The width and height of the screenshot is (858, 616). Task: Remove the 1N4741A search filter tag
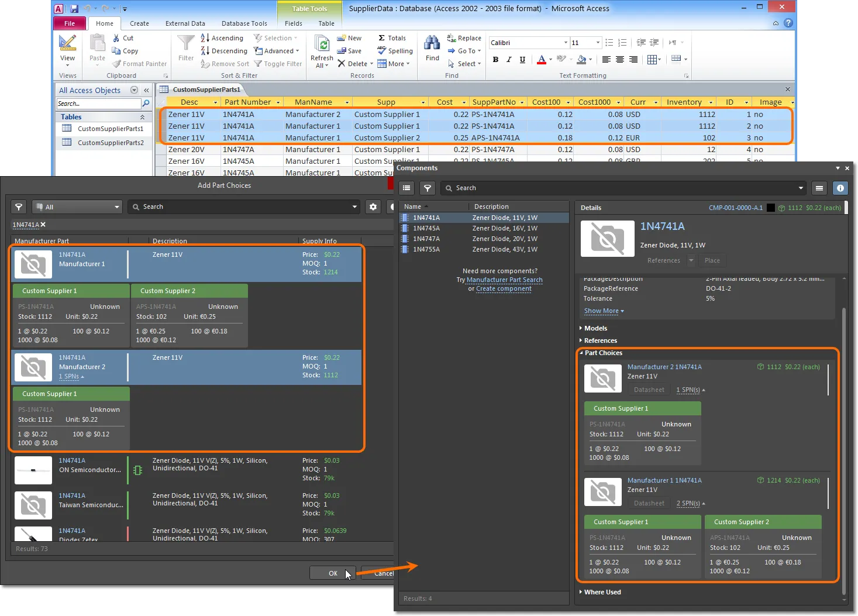(x=43, y=225)
